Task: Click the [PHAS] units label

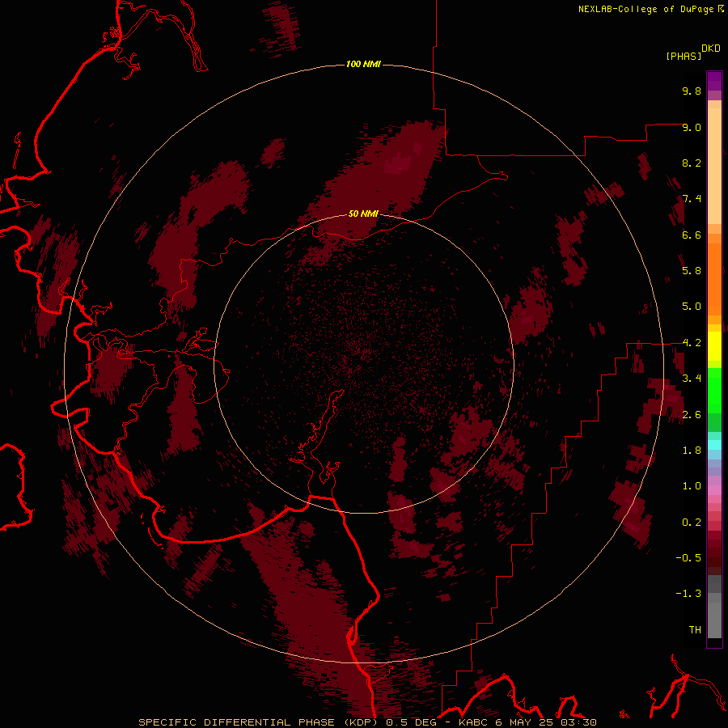Action: click(684, 56)
